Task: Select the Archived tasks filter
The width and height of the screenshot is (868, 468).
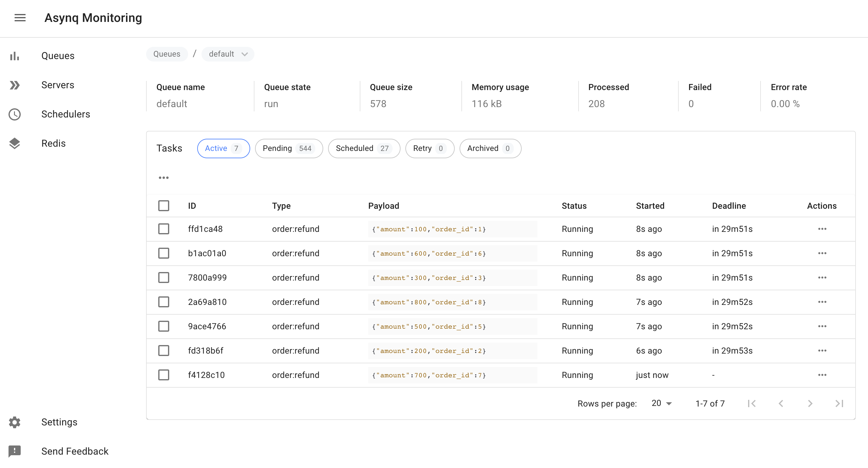Action: pos(490,148)
